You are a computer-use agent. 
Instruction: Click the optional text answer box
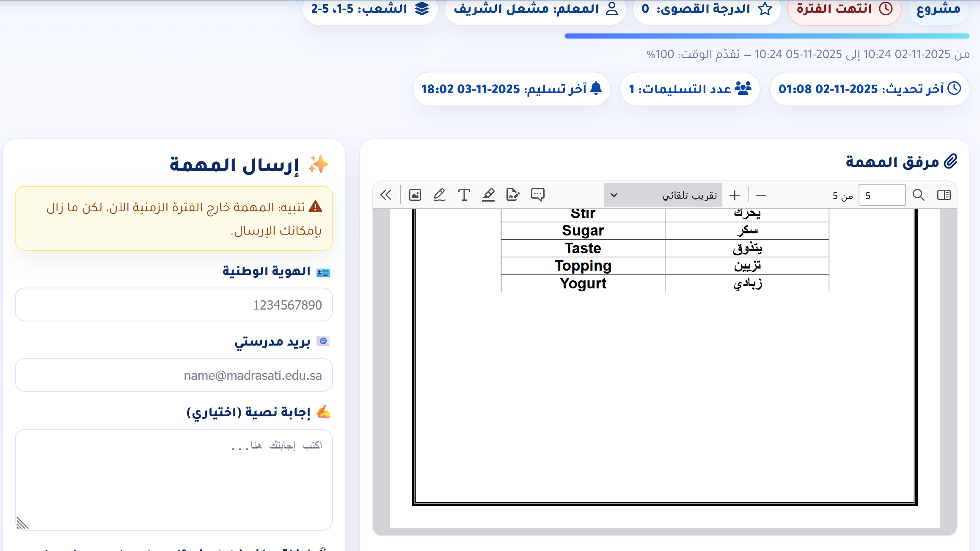click(x=174, y=479)
